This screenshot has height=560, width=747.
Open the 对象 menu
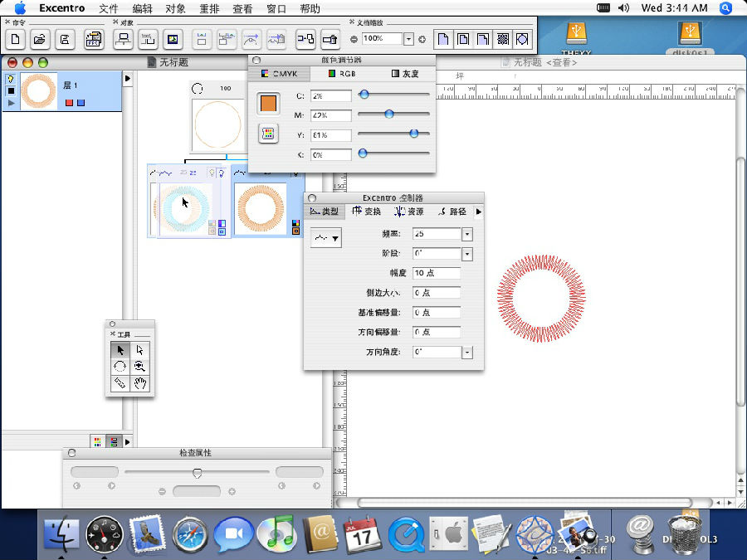tap(175, 8)
